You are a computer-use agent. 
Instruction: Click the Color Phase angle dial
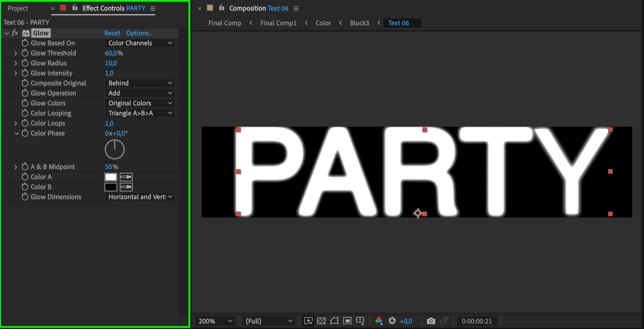(x=115, y=149)
